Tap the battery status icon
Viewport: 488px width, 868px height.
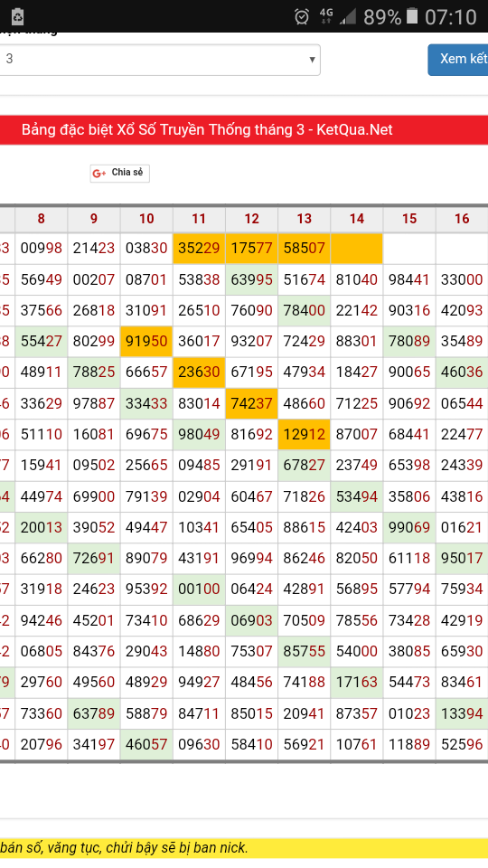(x=412, y=16)
